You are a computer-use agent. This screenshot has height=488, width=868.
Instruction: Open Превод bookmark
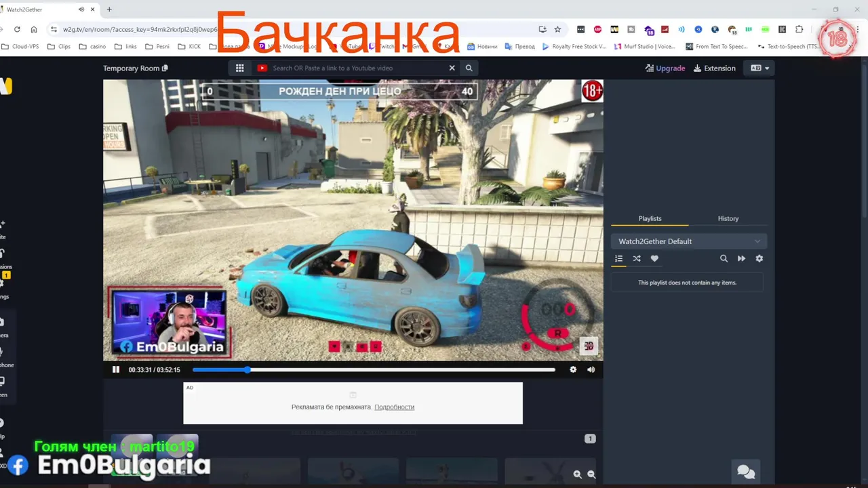click(519, 47)
